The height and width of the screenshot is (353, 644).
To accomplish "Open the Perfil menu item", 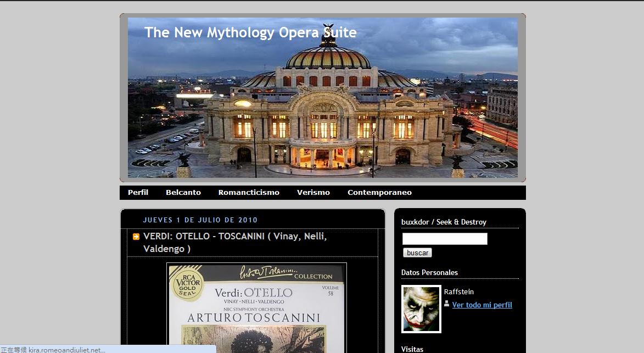I will 138,193.
